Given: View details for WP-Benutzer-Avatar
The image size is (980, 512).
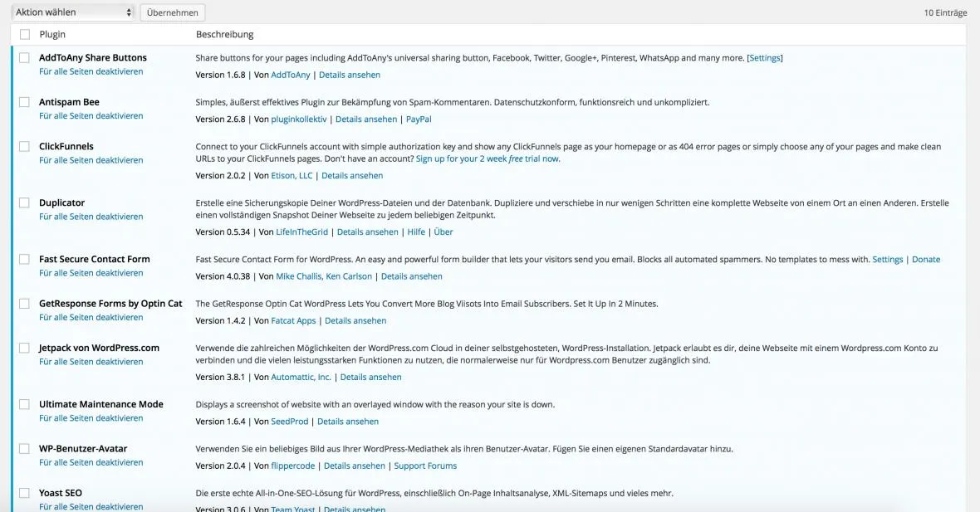Looking at the screenshot, I should [355, 466].
